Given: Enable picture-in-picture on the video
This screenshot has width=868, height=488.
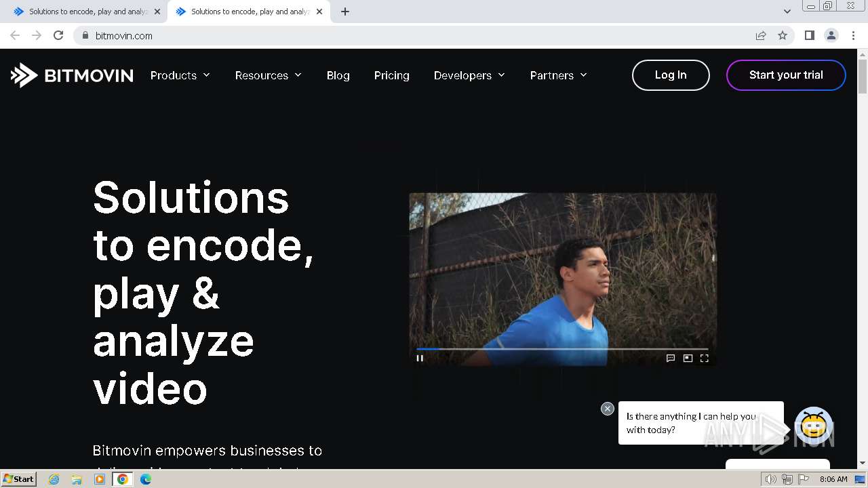Looking at the screenshot, I should (x=688, y=359).
